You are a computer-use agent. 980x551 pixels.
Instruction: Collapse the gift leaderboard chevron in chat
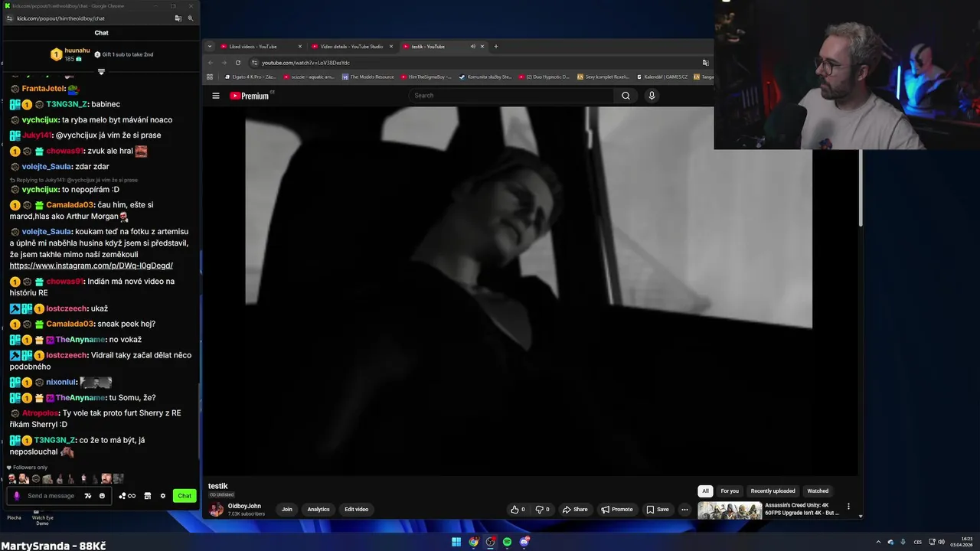point(101,72)
